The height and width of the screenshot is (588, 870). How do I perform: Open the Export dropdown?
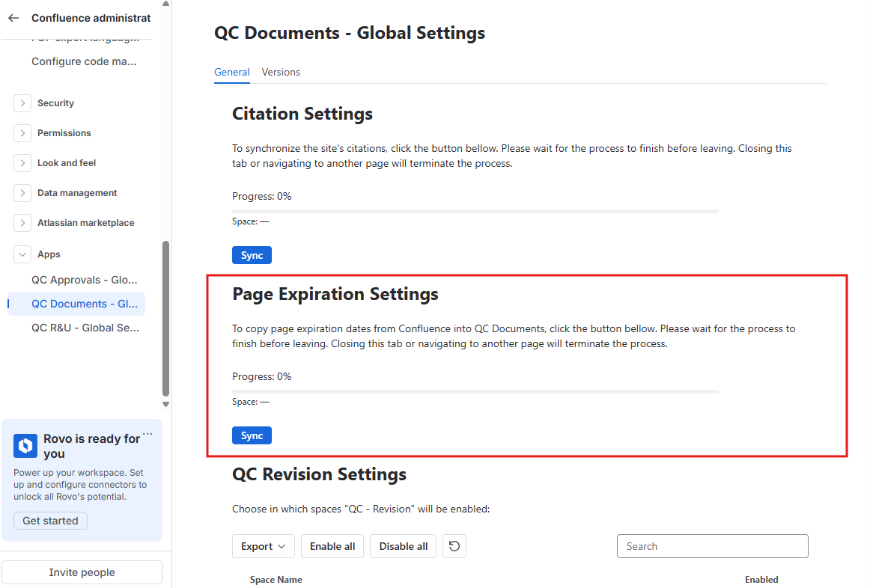coord(264,546)
